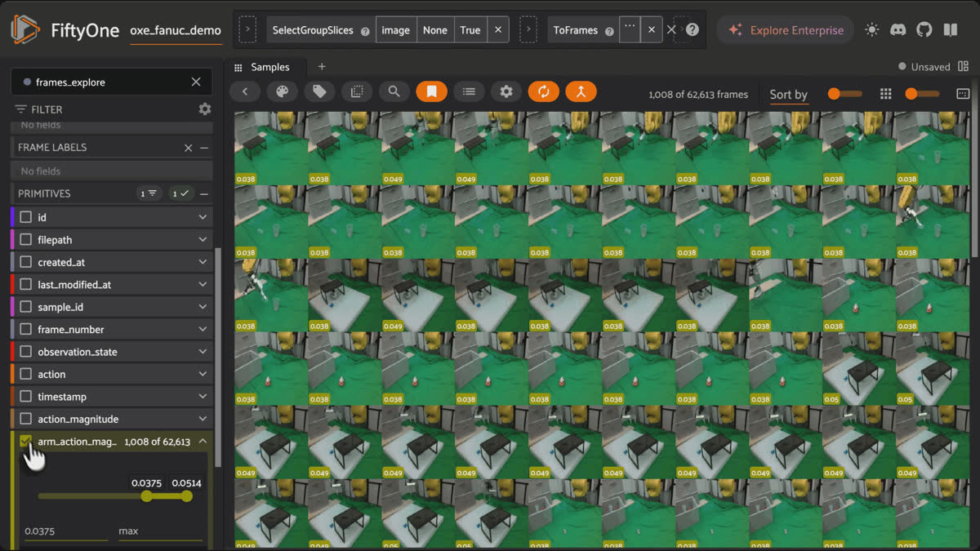
Task: Open the documentation book icon
Action: pos(950,30)
